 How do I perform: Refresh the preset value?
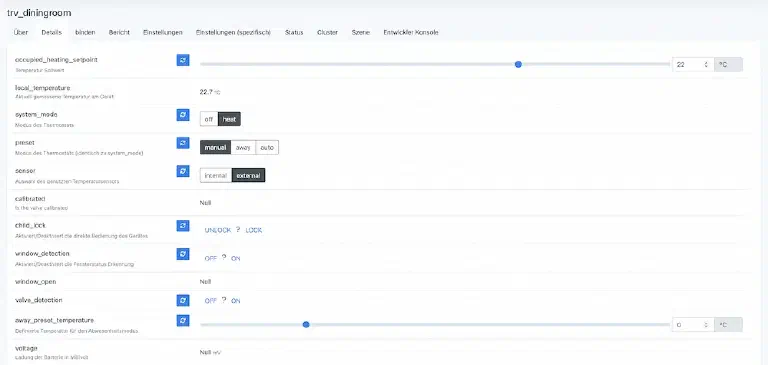[x=183, y=143]
